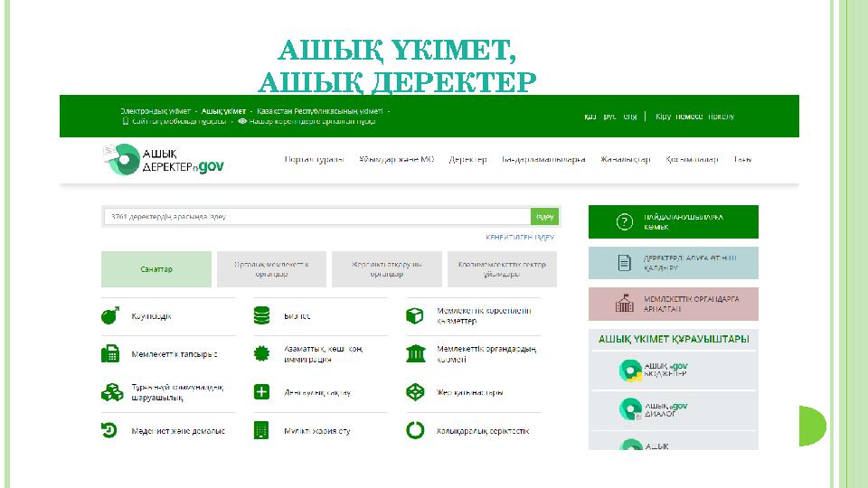Open the Электрондық үкімет link

(x=156, y=110)
